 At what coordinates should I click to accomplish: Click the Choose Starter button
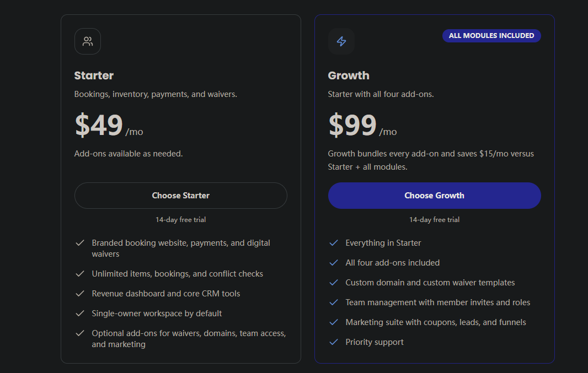[x=181, y=196]
